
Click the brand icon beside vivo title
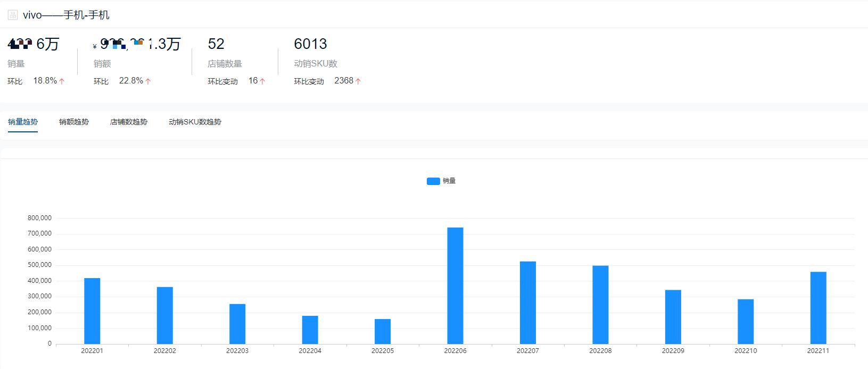point(13,15)
